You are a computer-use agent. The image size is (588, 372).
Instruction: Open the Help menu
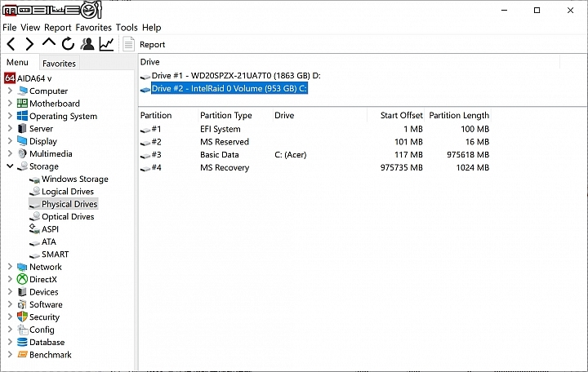[152, 28]
